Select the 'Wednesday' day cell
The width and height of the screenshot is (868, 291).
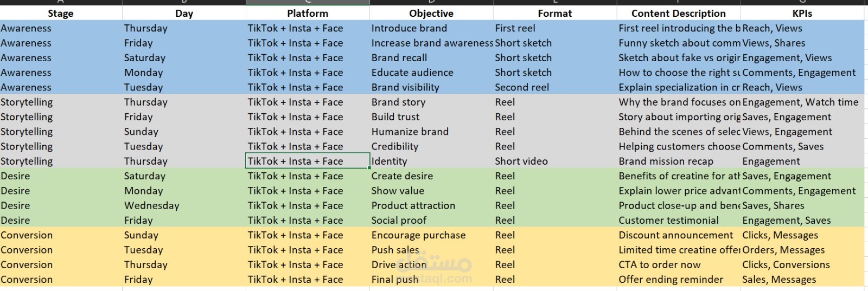(184, 205)
